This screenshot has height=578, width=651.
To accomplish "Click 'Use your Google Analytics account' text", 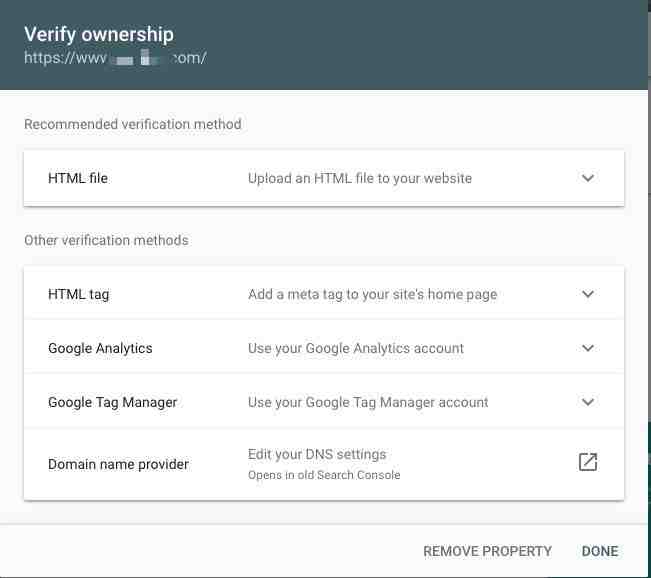I will (x=356, y=348).
